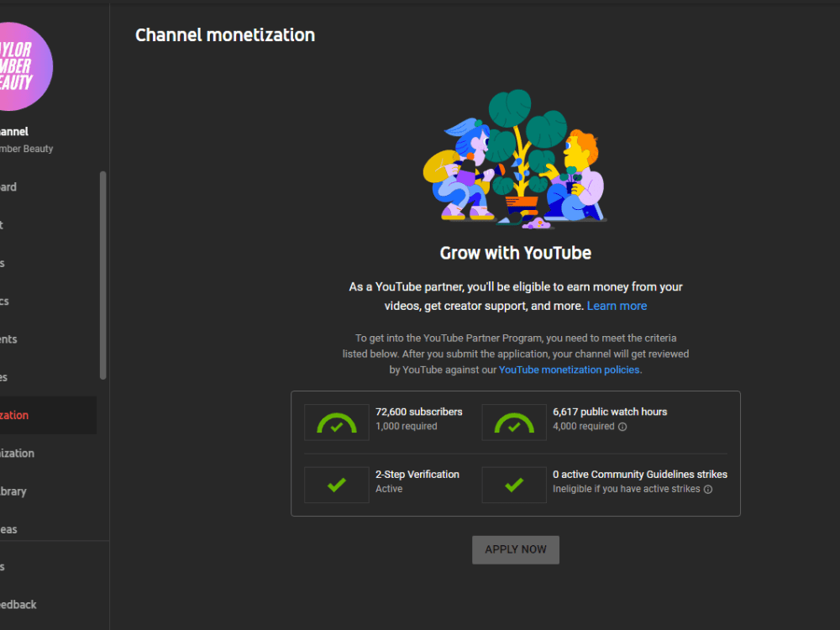This screenshot has width=840, height=630.
Task: Click the 'Active' status text
Action: pyautogui.click(x=389, y=489)
